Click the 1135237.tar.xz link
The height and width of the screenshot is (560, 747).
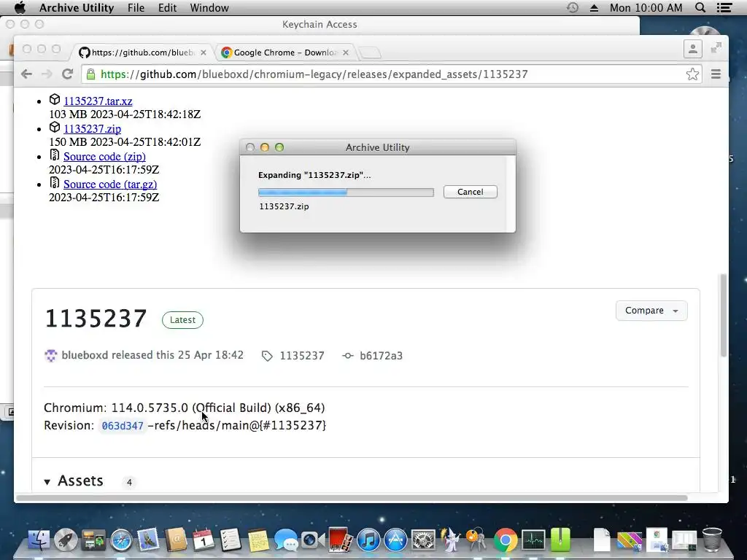[98, 101]
